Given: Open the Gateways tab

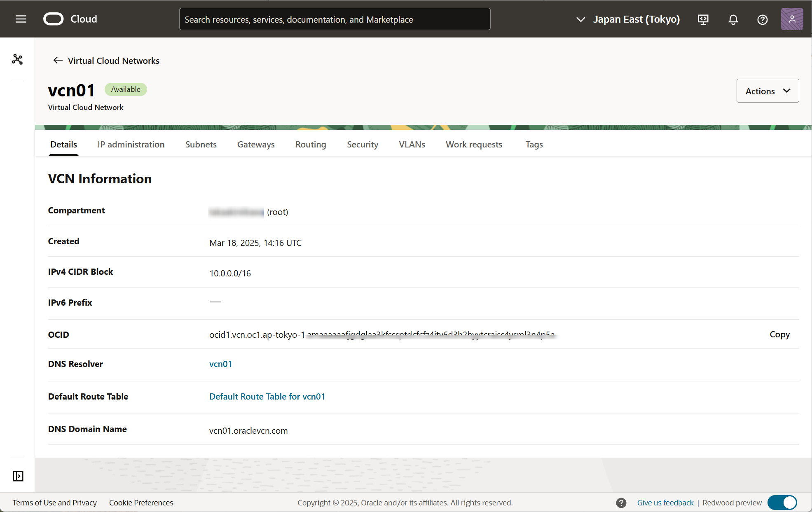Looking at the screenshot, I should point(256,145).
